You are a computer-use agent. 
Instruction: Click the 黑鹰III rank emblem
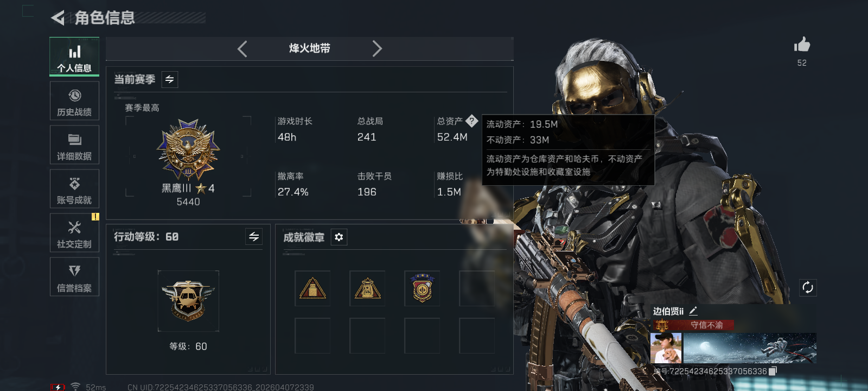click(188, 150)
